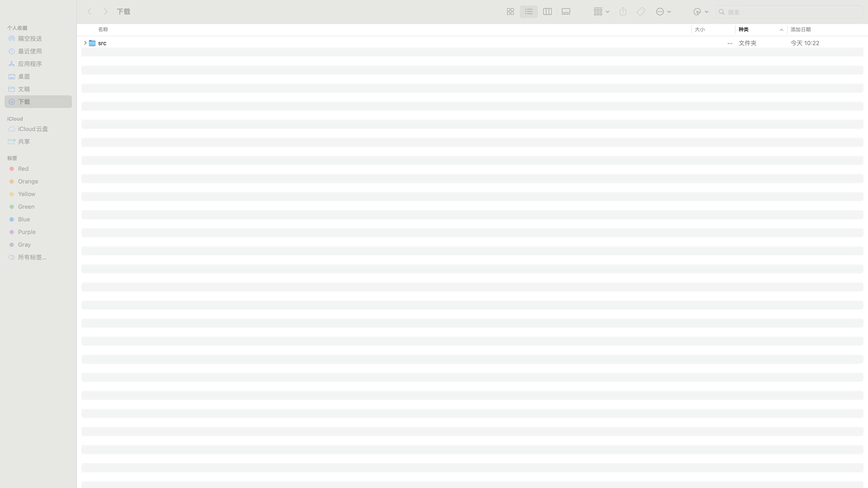Switch to icon grid view

point(510,12)
